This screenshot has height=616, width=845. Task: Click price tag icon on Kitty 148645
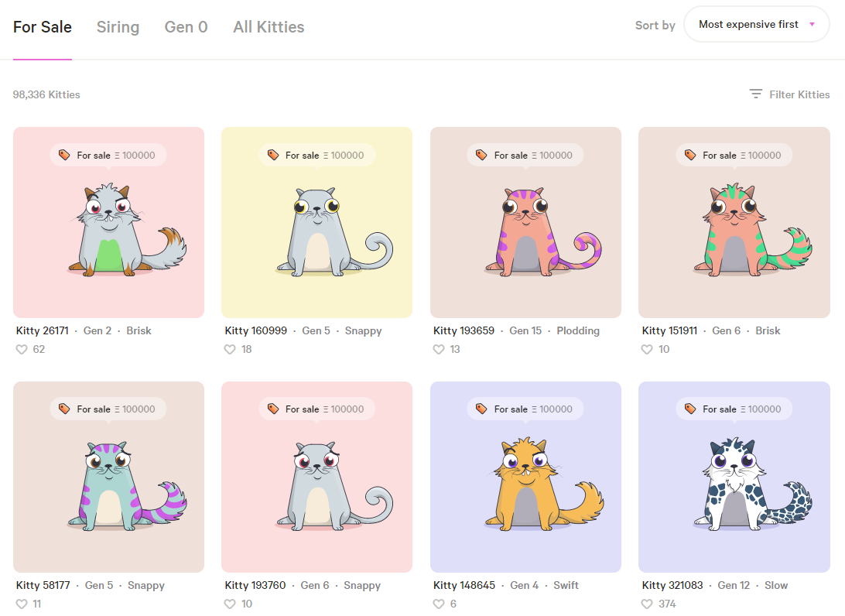[x=481, y=409]
